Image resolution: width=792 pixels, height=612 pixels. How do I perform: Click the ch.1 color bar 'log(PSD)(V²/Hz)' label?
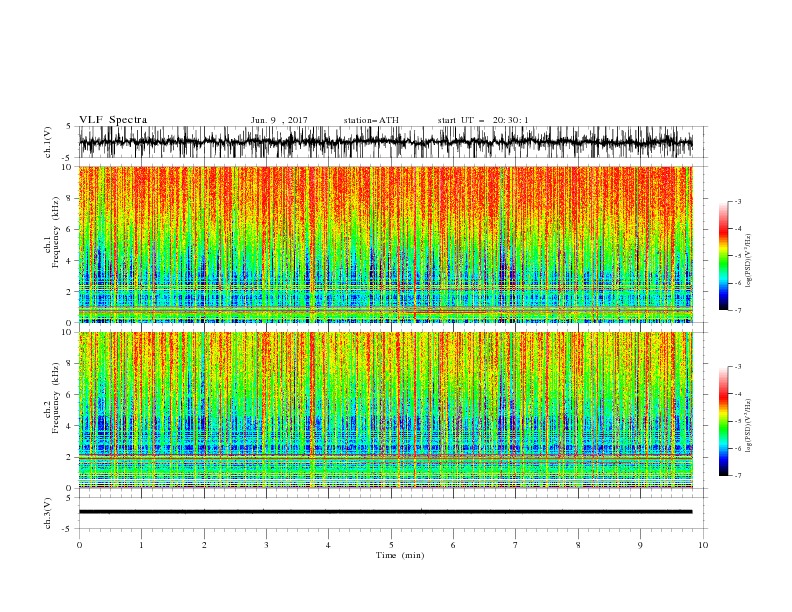(x=749, y=261)
